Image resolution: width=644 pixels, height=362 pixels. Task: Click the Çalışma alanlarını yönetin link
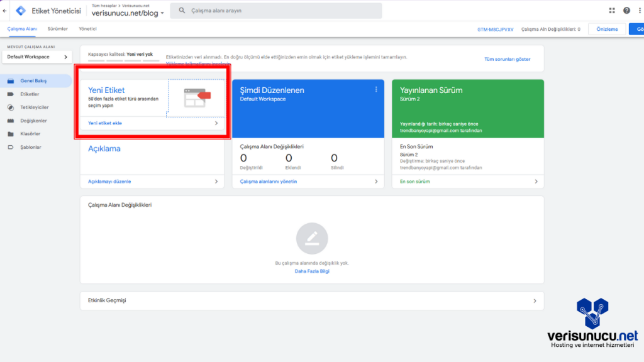pyautogui.click(x=268, y=182)
